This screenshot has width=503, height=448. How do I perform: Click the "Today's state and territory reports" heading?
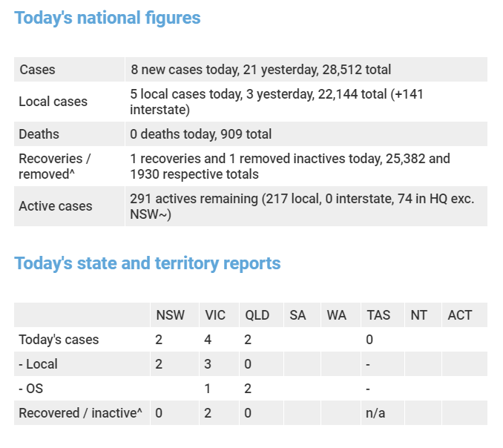point(148,263)
